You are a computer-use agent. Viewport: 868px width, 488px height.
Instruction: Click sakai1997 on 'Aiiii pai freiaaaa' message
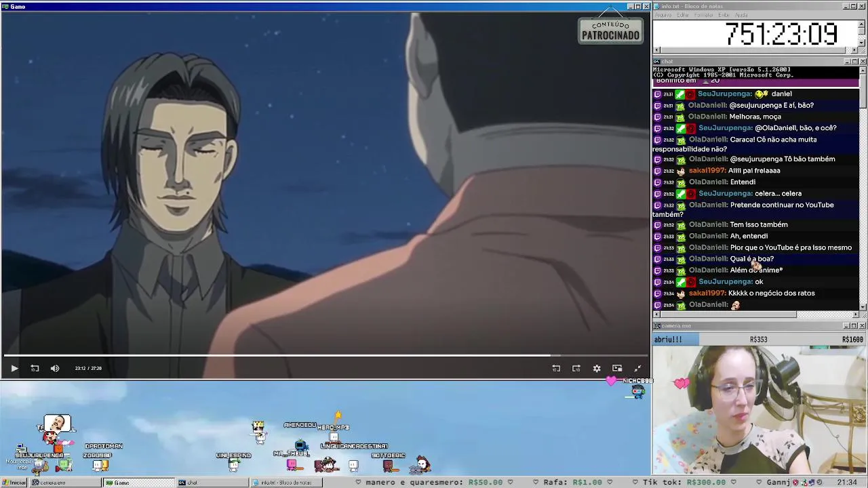tap(707, 171)
